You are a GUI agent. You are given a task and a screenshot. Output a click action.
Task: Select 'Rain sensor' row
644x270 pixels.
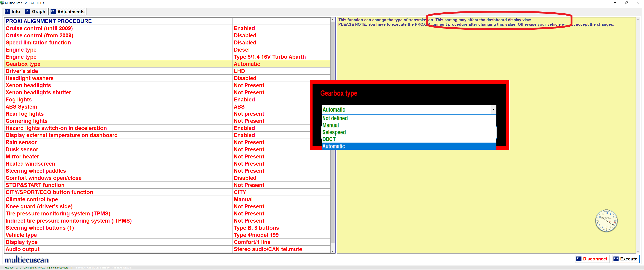point(167,142)
